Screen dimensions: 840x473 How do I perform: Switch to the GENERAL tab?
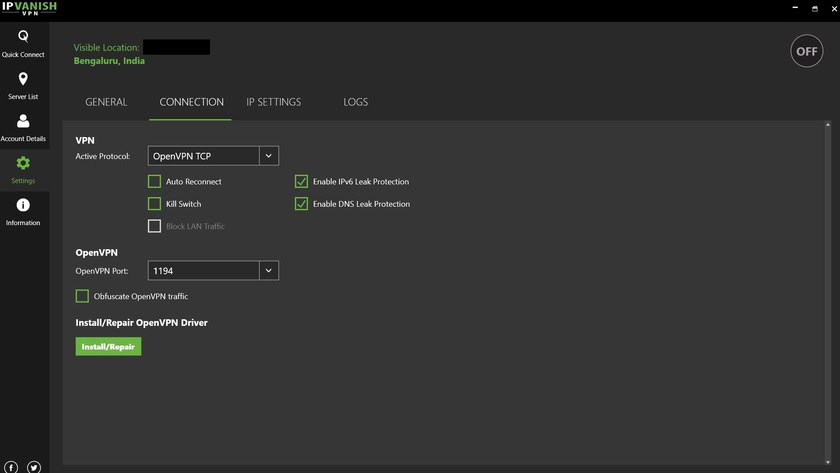(106, 102)
